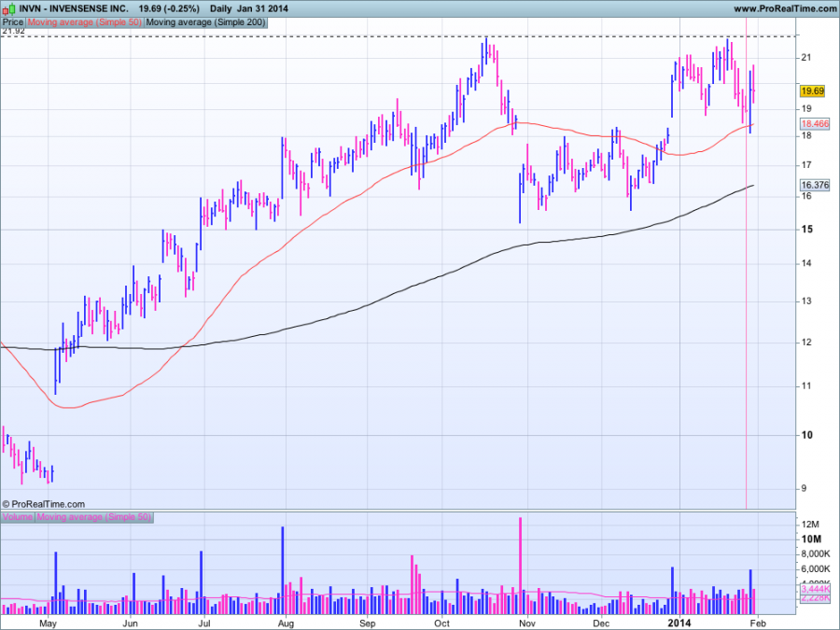
Task: Click the Dec label on the time axis
Action: 601,623
